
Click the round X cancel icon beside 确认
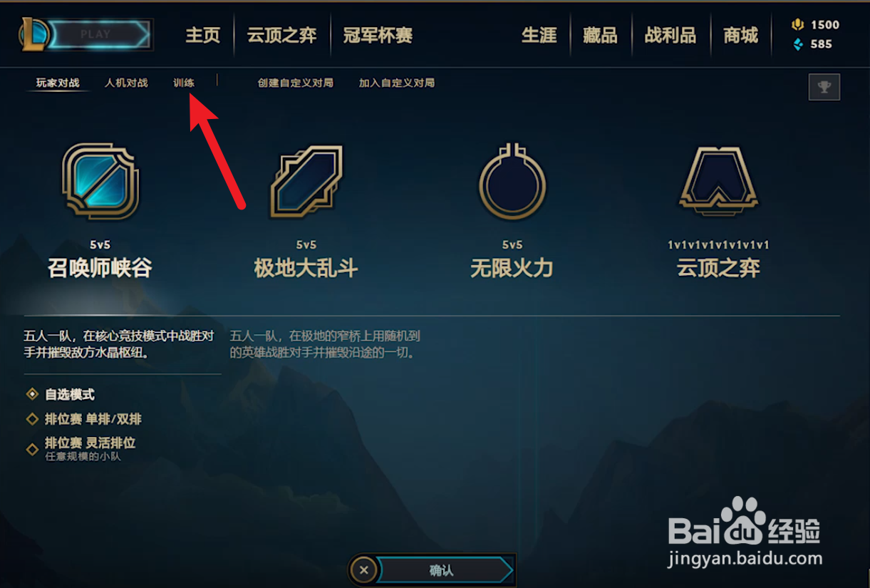click(364, 570)
